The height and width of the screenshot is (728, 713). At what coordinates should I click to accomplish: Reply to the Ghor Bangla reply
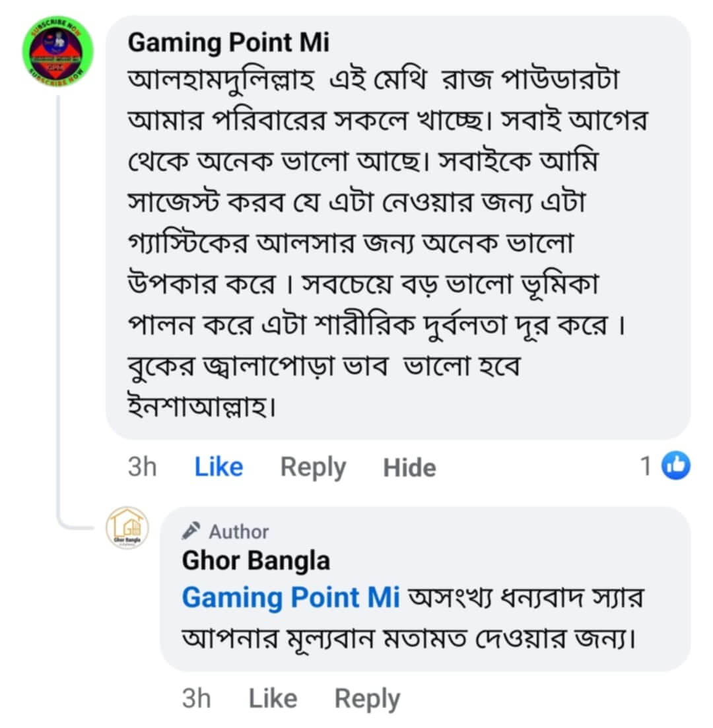367,698
